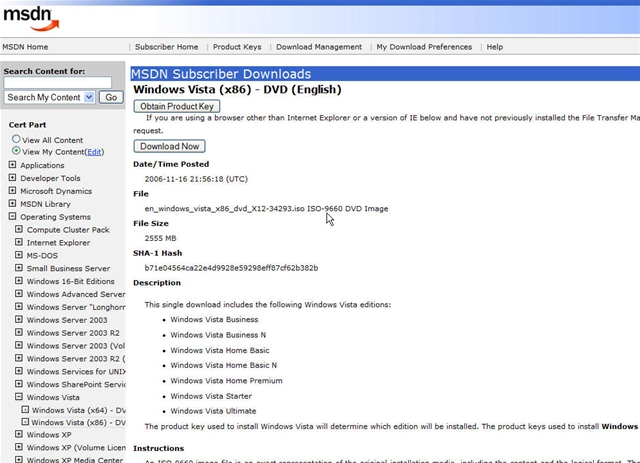
Task: Open Download Management
Action: coord(319,47)
